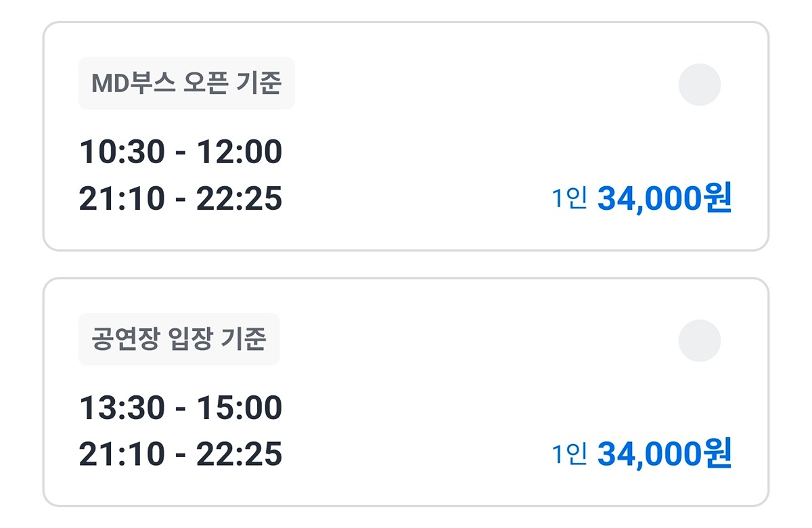Click 21:10 in the 공연장 입장 card
812x528 pixels.
click(x=122, y=455)
